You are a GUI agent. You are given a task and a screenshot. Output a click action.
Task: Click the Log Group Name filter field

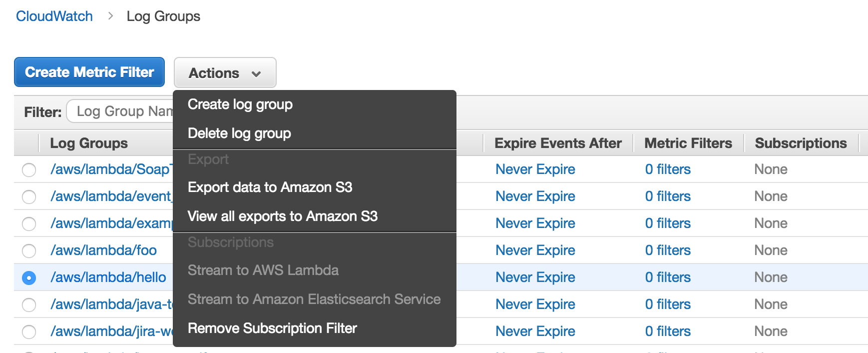pos(125,111)
